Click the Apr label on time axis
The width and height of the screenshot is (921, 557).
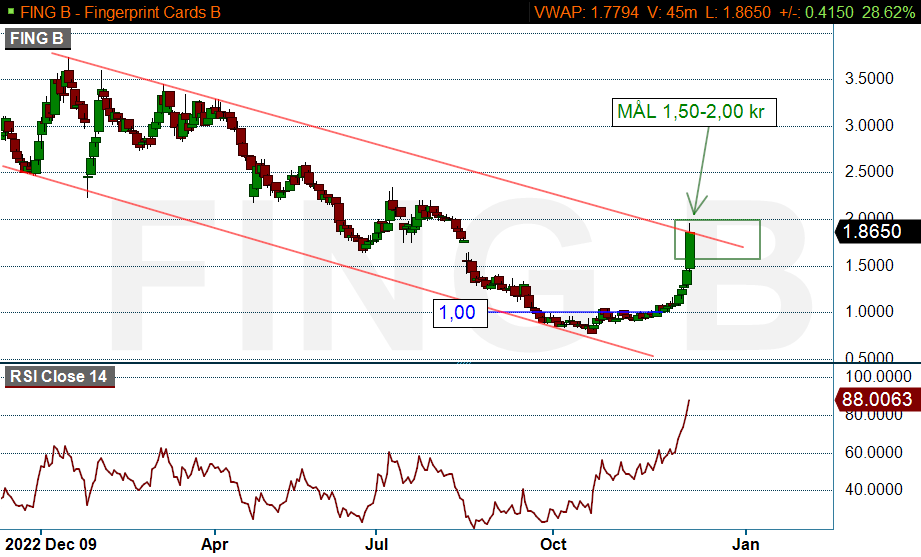(214, 544)
